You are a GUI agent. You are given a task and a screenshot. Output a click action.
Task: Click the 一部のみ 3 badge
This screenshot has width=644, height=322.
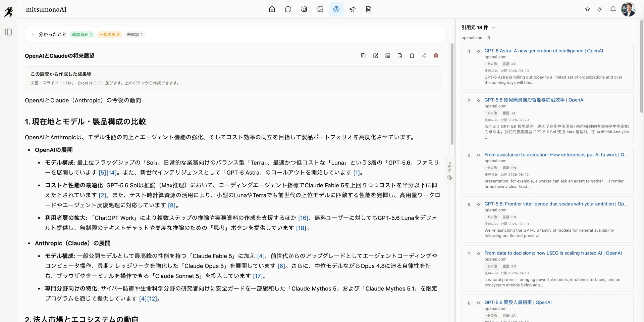pos(109,35)
